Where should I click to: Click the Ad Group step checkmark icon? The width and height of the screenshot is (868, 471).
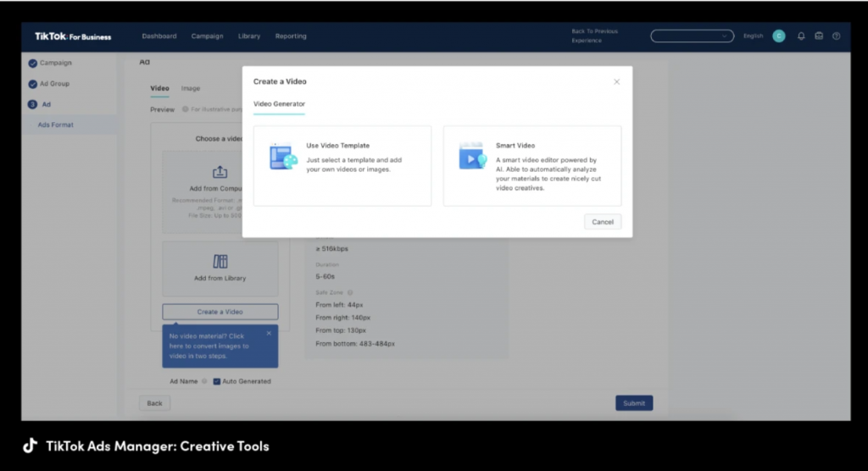[33, 84]
